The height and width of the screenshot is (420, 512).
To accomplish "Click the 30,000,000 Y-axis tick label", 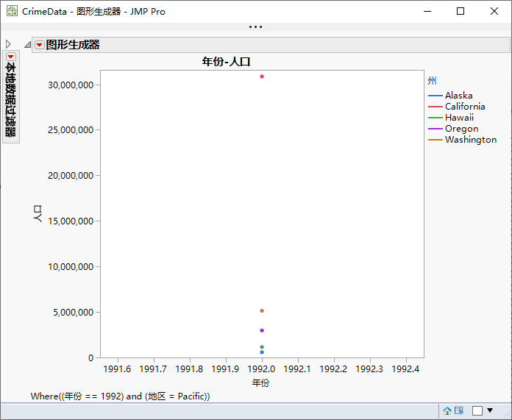I will (x=71, y=85).
